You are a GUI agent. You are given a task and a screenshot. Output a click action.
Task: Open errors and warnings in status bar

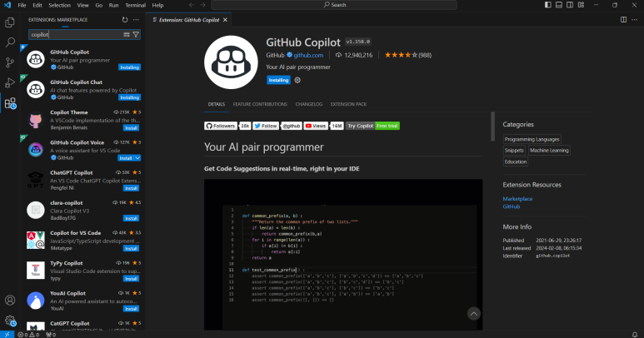pos(28,335)
